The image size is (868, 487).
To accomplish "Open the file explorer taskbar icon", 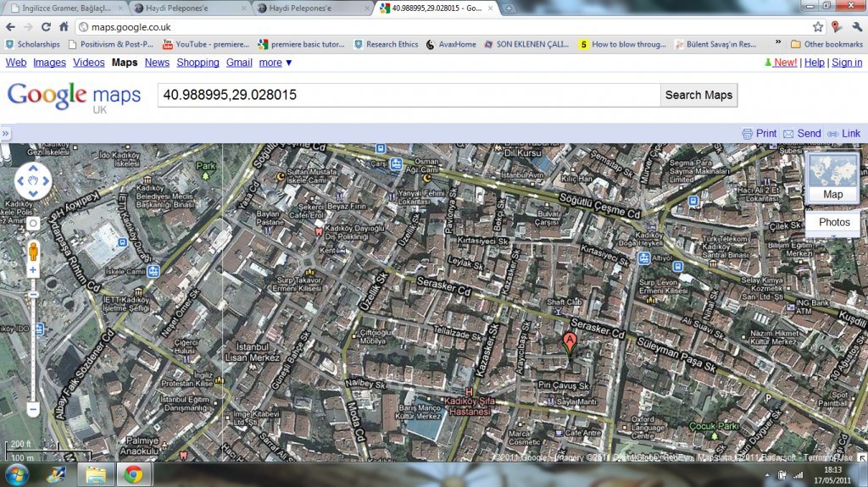I will [96, 475].
